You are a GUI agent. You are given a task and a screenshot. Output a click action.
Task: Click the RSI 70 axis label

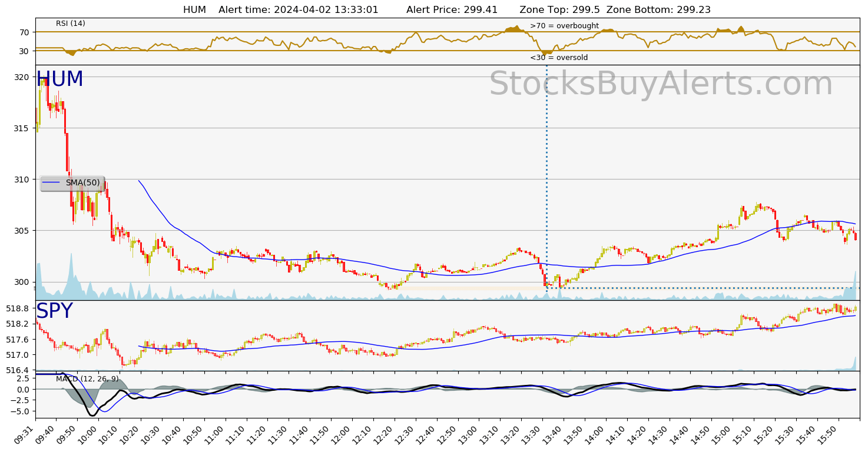(25, 32)
